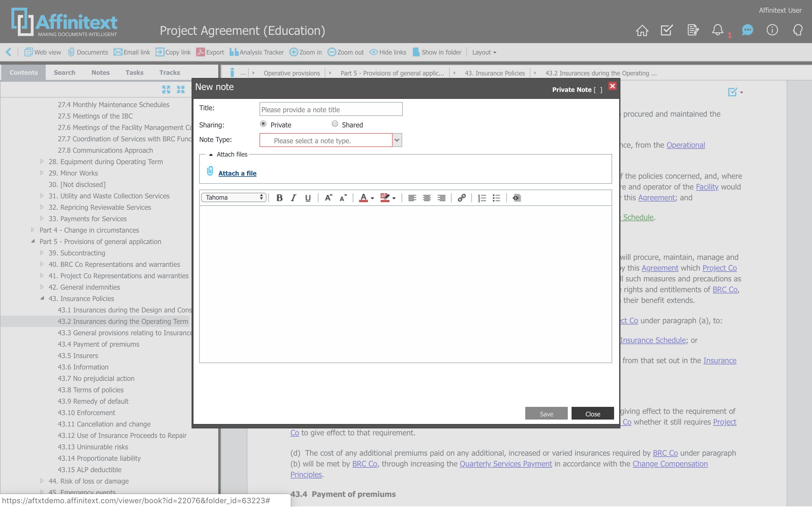Click the center text alignment icon
The height and width of the screenshot is (507, 812).
[x=427, y=198]
